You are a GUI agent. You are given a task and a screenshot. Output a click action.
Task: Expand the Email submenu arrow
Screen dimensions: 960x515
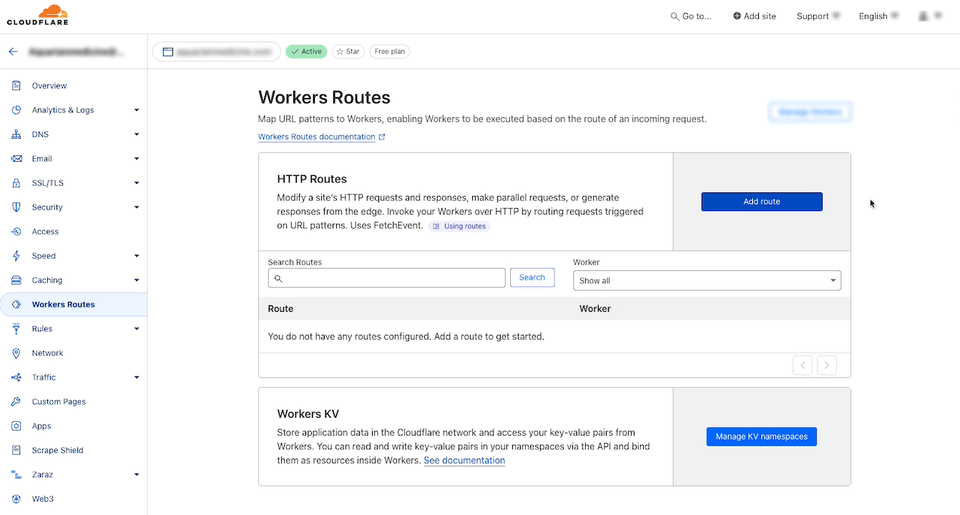[137, 159]
